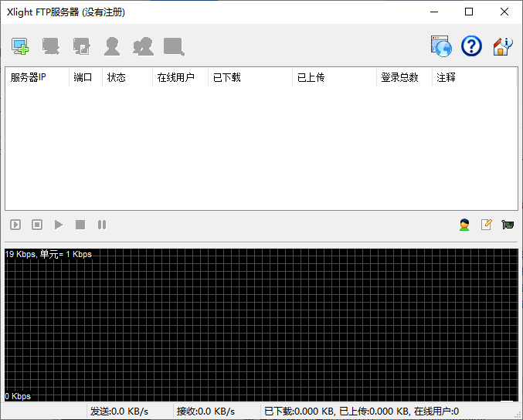Open the global user icon
523x420 pixels.
coord(464,225)
